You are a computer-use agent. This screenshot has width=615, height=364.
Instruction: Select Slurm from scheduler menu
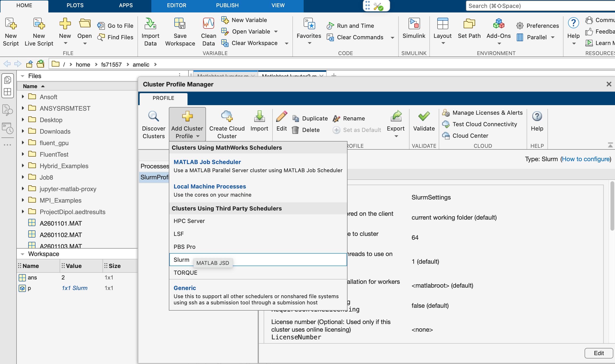[x=258, y=260]
